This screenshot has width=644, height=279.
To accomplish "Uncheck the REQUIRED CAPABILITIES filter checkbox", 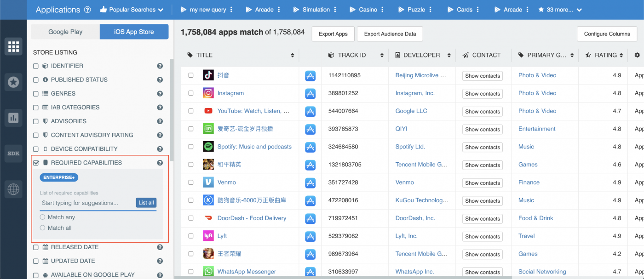I will coord(36,162).
